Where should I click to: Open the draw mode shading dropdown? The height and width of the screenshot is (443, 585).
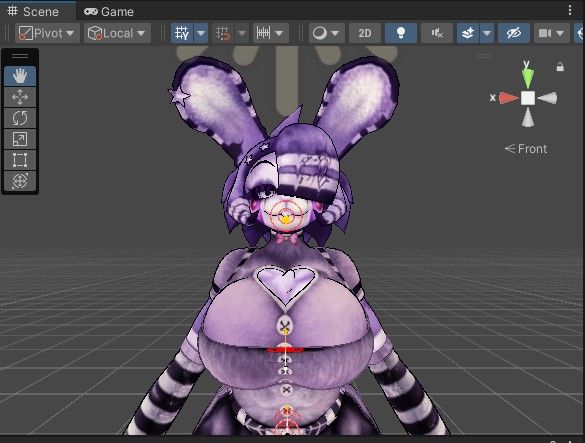click(326, 33)
